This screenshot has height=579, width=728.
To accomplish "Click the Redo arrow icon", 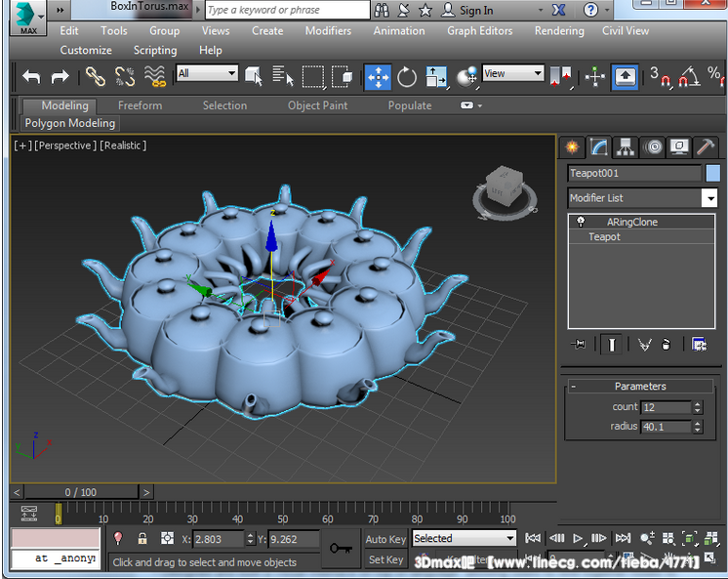I will click(x=60, y=76).
